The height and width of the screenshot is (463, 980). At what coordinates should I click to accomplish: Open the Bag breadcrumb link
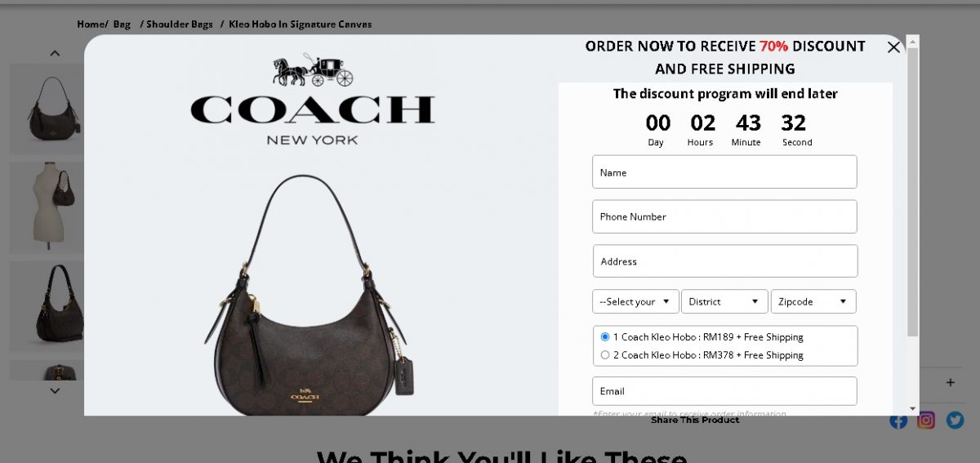click(x=122, y=24)
